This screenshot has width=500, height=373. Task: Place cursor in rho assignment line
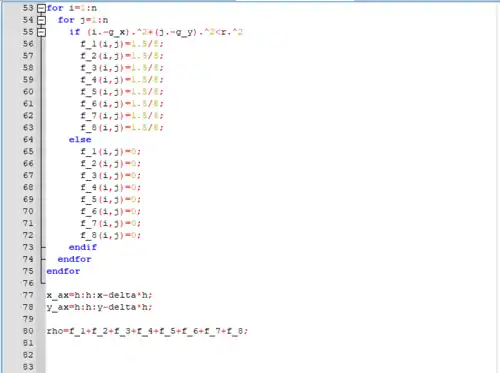147,331
